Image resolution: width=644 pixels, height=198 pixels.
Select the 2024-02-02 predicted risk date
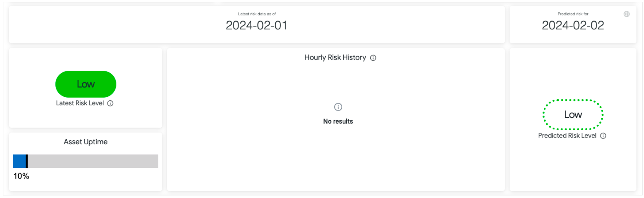[573, 25]
